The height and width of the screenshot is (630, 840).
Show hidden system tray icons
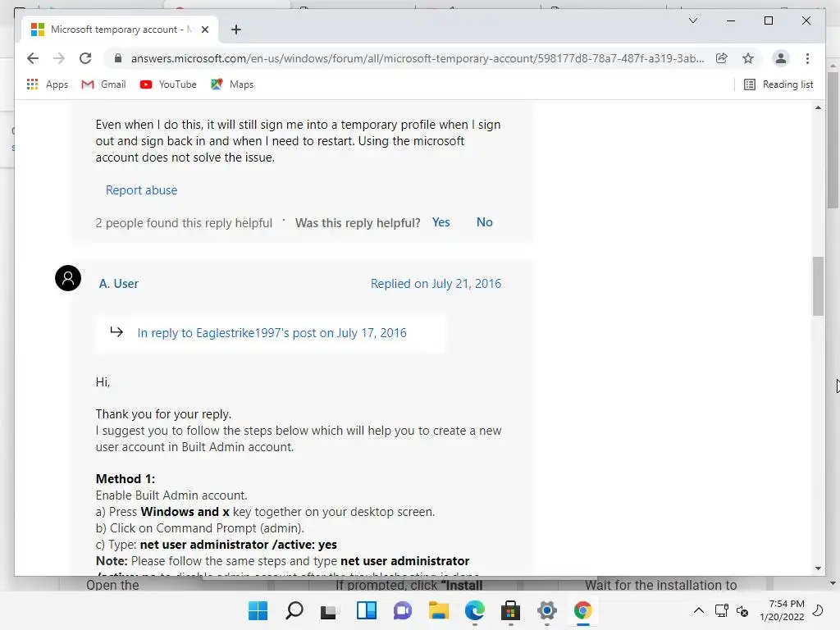tap(699, 610)
